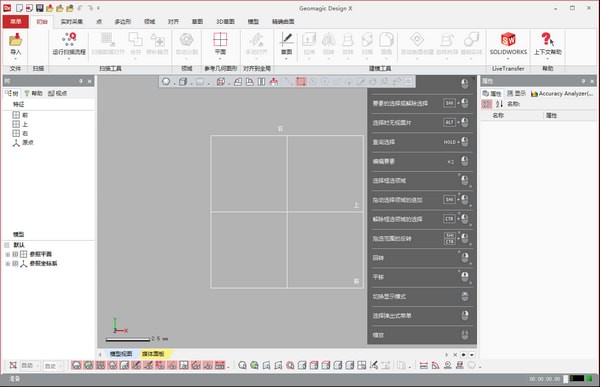
Task: Open the dropdown arrow under 导入
Action: pos(16,59)
